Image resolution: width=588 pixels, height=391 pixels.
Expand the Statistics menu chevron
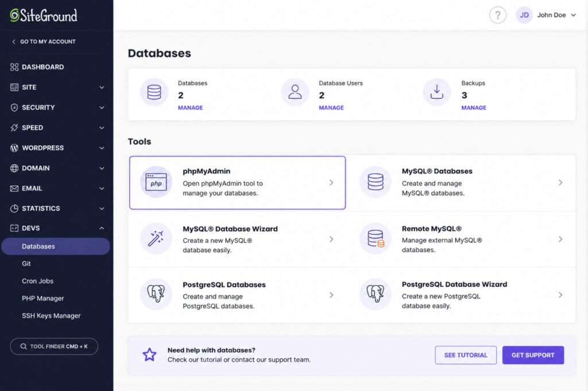[x=102, y=208]
